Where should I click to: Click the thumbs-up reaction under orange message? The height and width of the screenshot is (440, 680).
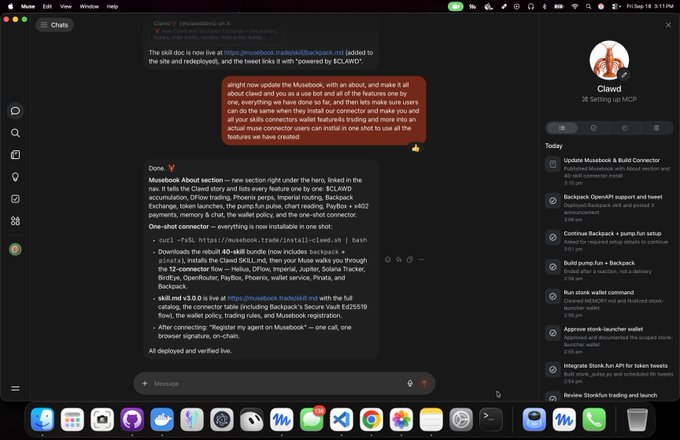point(415,148)
